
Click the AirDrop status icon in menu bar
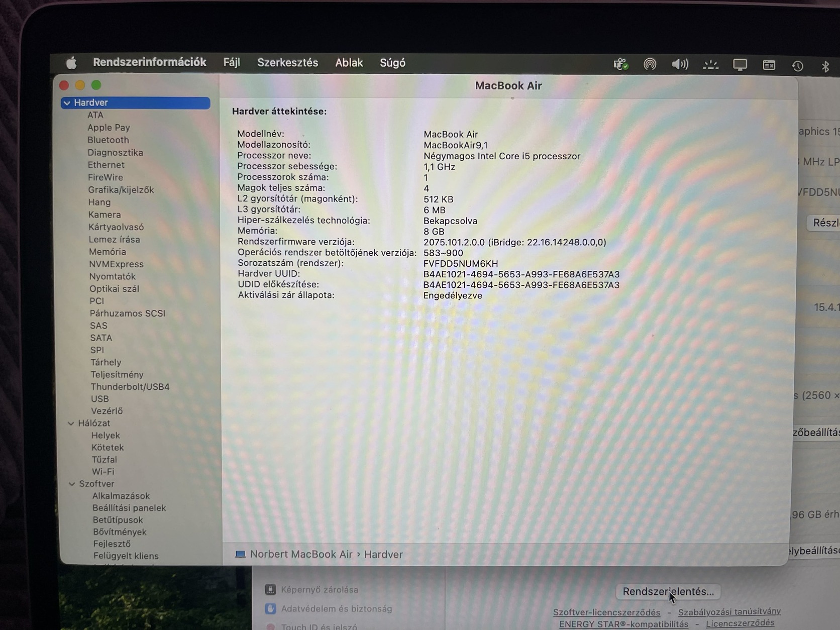coord(650,64)
